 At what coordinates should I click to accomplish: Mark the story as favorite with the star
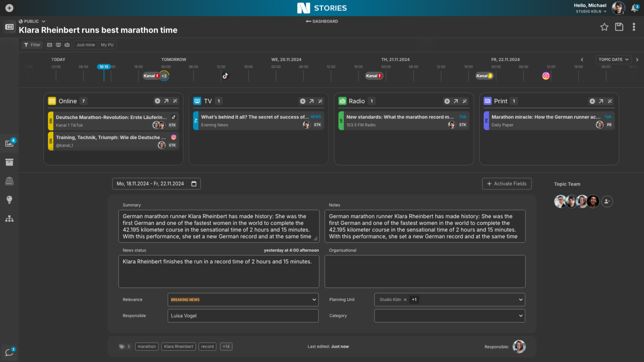coord(604,27)
